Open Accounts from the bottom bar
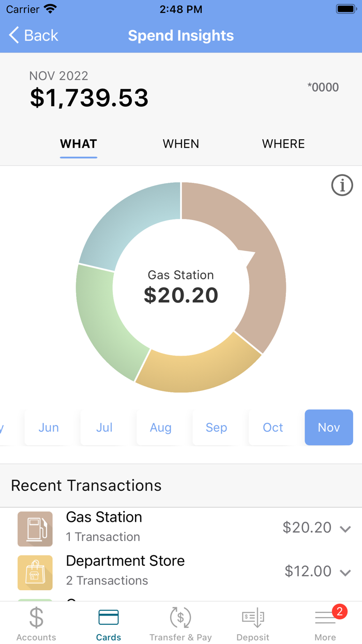 [x=36, y=623]
